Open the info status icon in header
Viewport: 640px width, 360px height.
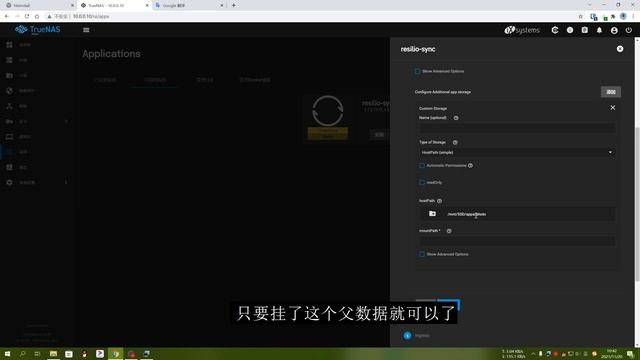pyautogui.click(x=570, y=30)
